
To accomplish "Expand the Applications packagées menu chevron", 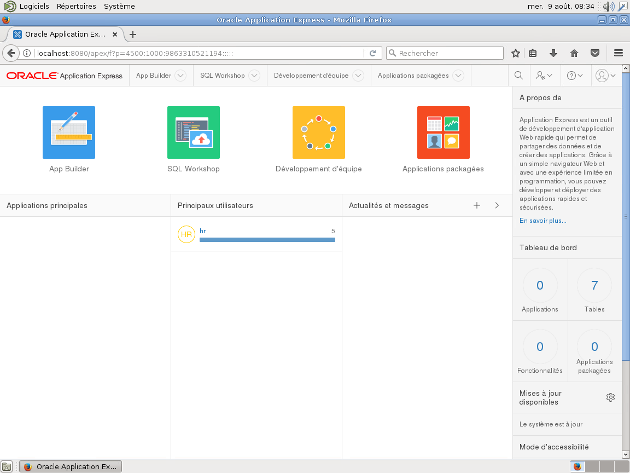I will (458, 75).
